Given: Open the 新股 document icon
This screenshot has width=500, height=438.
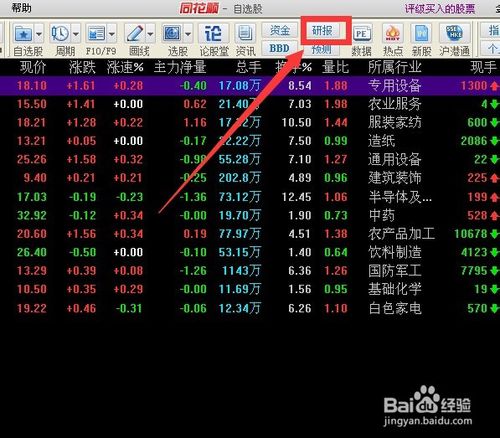Looking at the screenshot, I should coord(421,33).
